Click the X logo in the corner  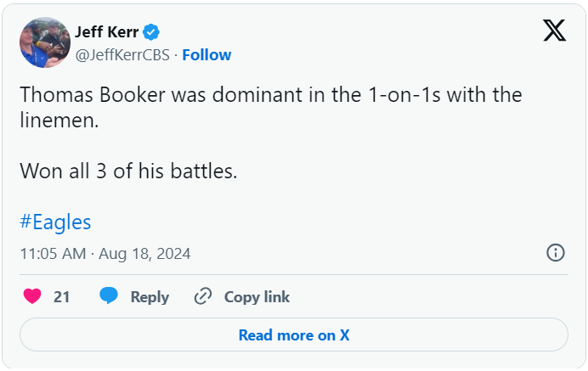(x=554, y=31)
